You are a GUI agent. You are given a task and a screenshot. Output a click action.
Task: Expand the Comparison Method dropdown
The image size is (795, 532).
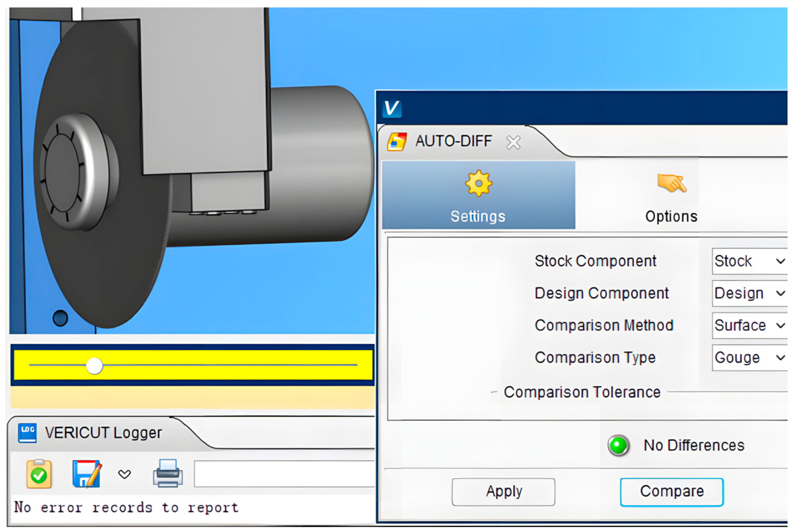tap(750, 325)
